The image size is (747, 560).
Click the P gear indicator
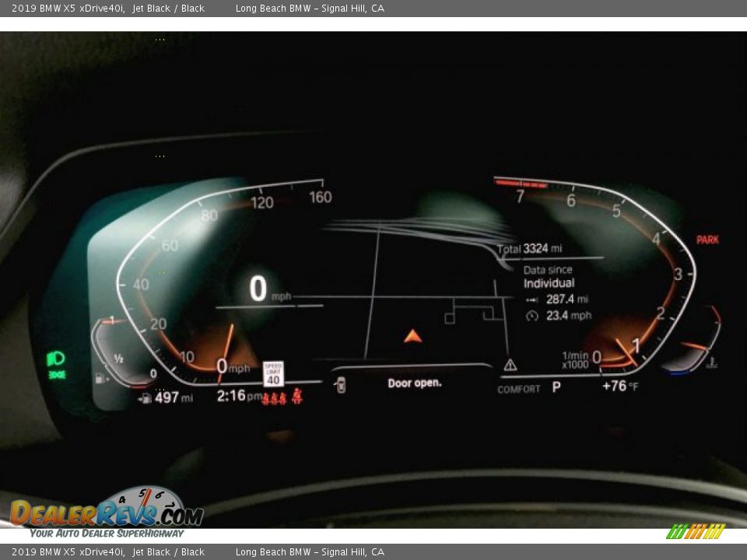coord(556,387)
